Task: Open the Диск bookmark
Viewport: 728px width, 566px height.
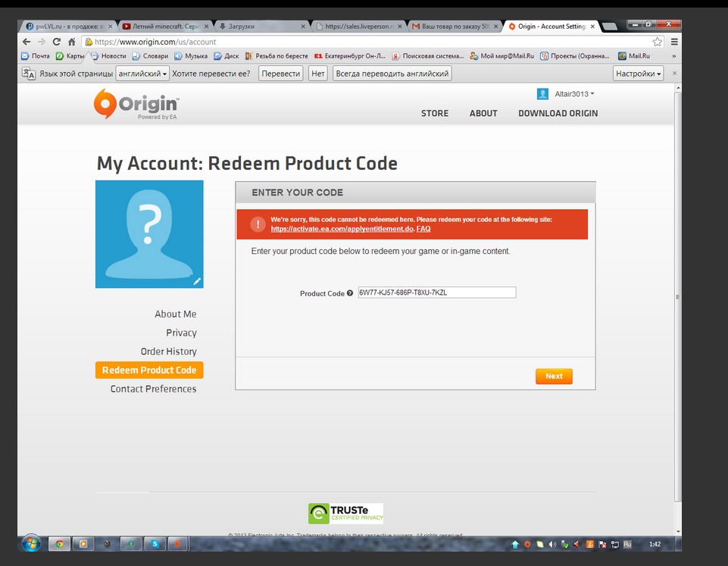Action: [x=226, y=56]
